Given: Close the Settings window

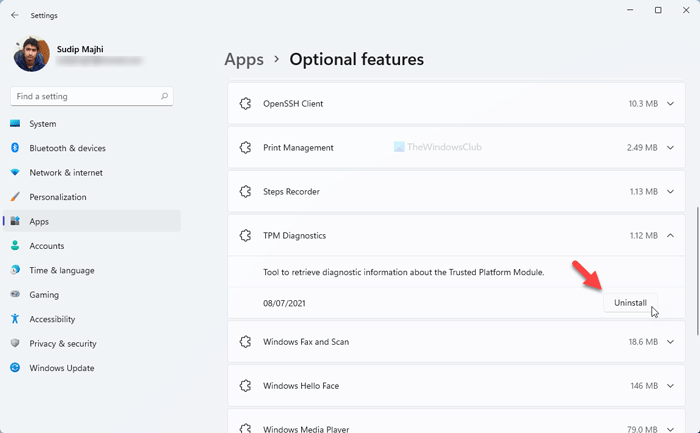Looking at the screenshot, I should pos(686,10).
